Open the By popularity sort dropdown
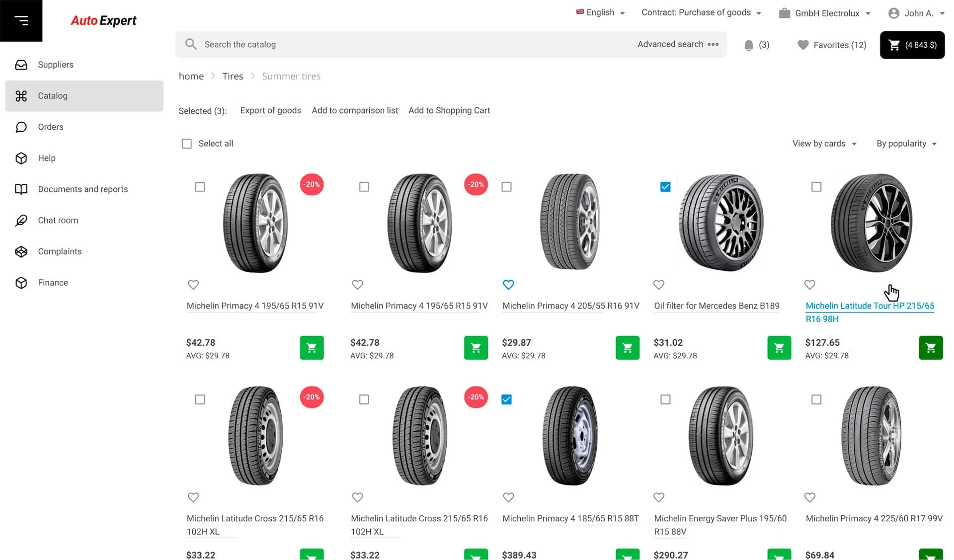Viewport: 954px width, 560px height. click(x=906, y=144)
